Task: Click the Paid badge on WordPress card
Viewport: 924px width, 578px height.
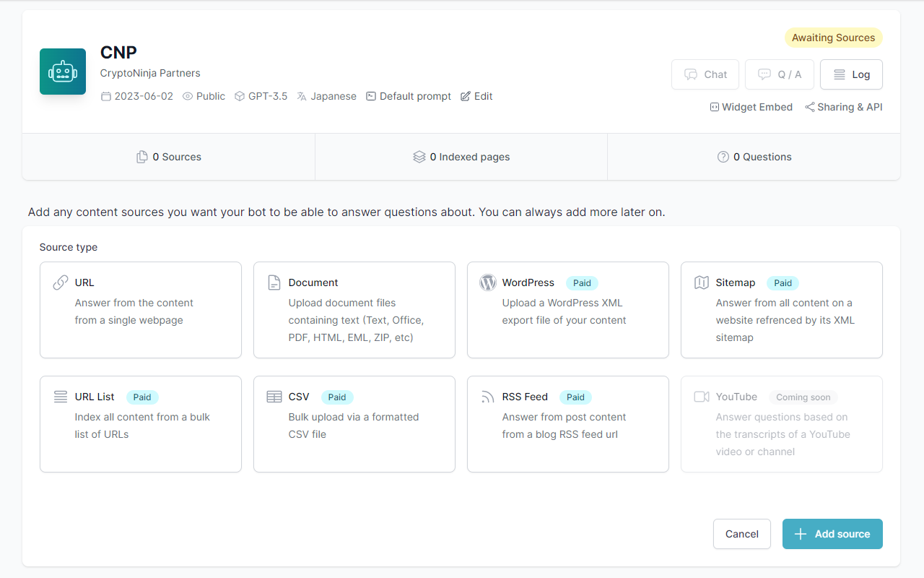Action: 582,283
